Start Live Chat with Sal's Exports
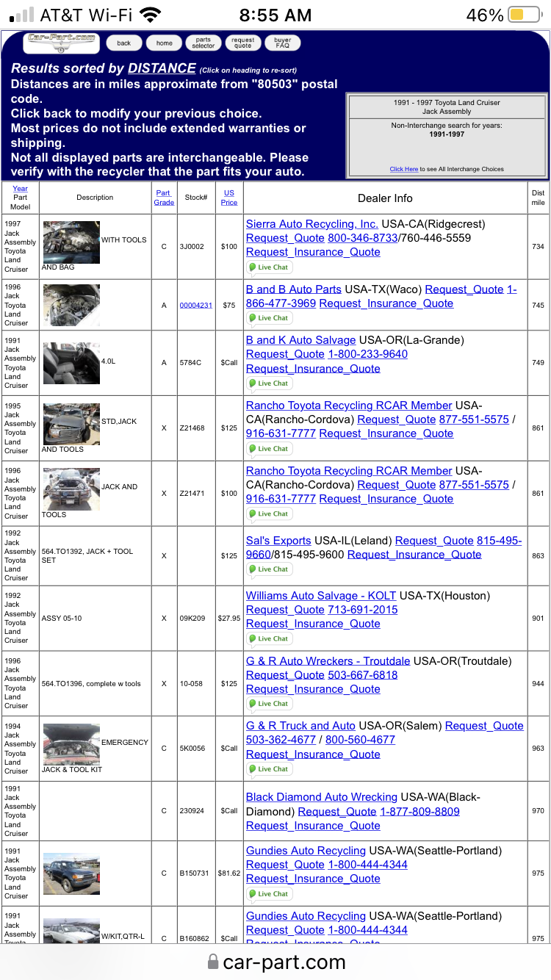The image size is (551, 980). tap(269, 569)
